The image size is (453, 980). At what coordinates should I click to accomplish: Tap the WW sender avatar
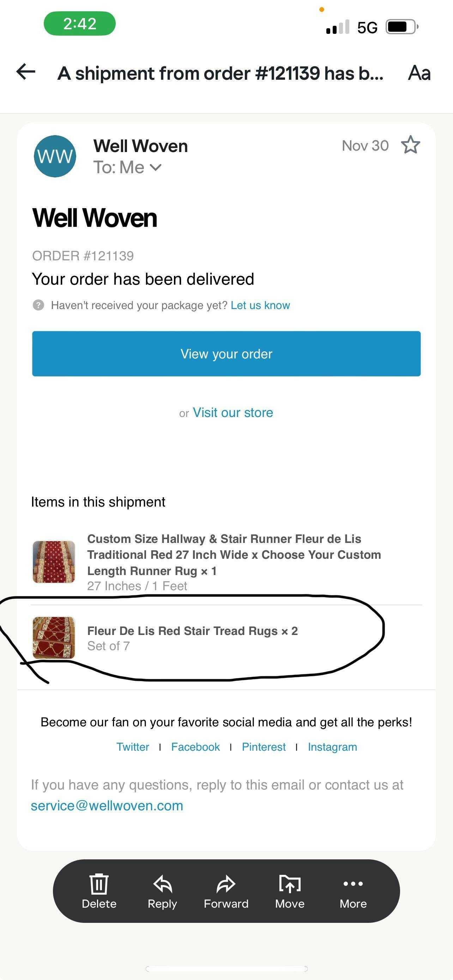[x=55, y=156]
